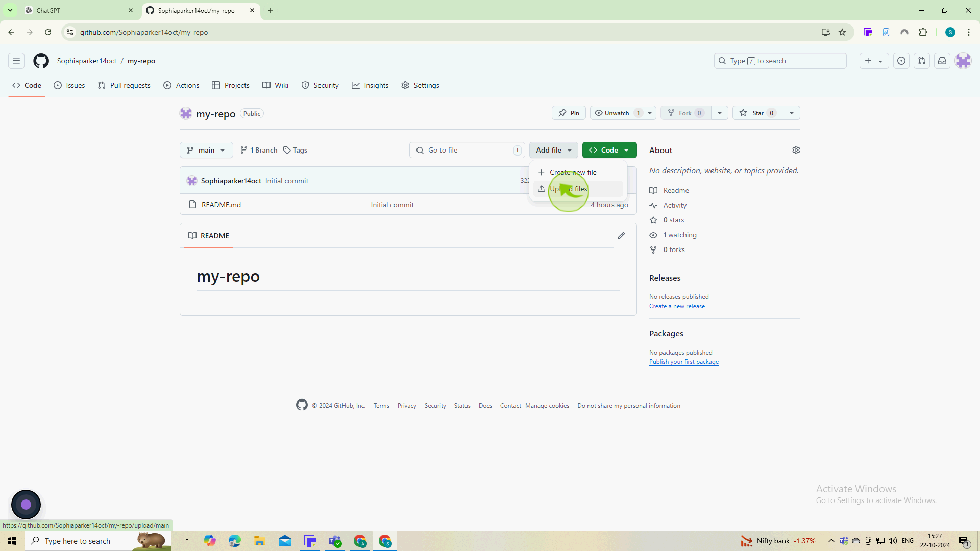Pin this repository

(569, 113)
